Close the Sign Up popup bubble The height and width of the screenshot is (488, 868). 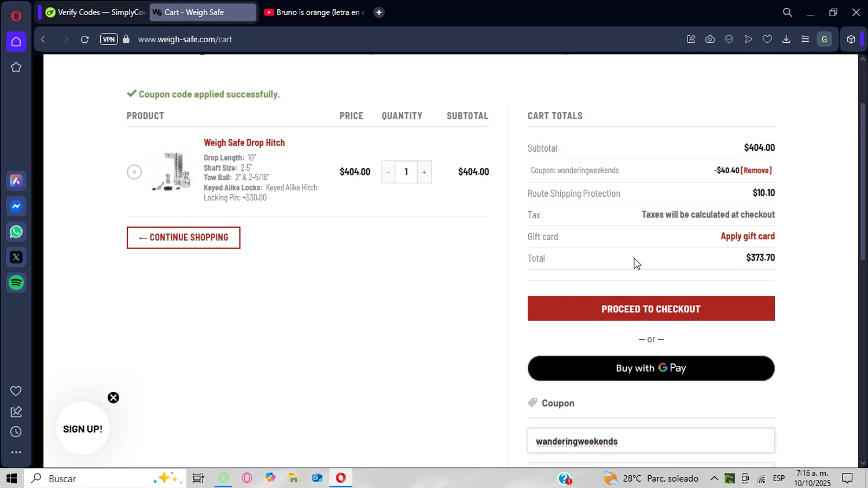tap(113, 398)
